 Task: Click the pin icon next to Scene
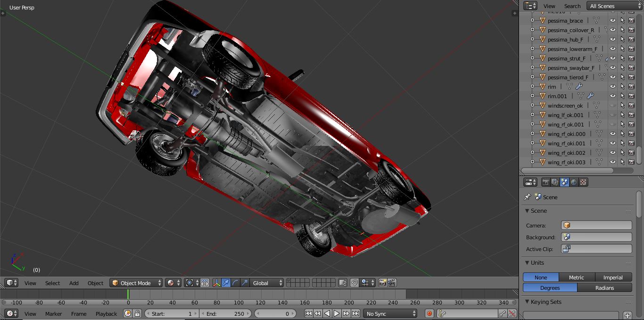528,197
